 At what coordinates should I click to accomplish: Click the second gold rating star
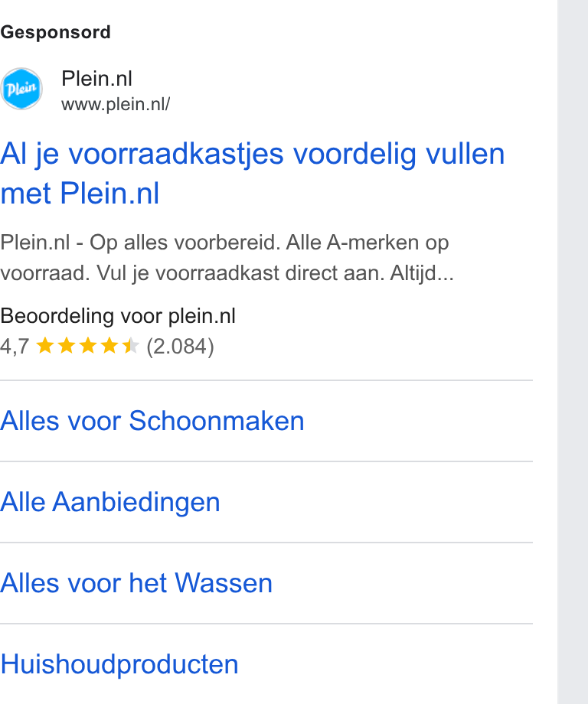[x=67, y=346]
